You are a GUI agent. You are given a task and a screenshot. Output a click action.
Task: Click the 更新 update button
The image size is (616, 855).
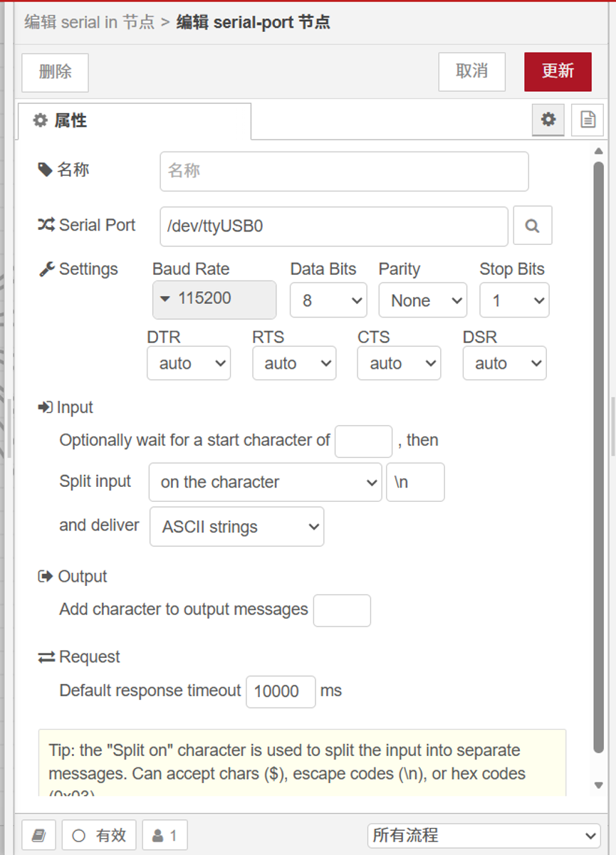pos(558,71)
